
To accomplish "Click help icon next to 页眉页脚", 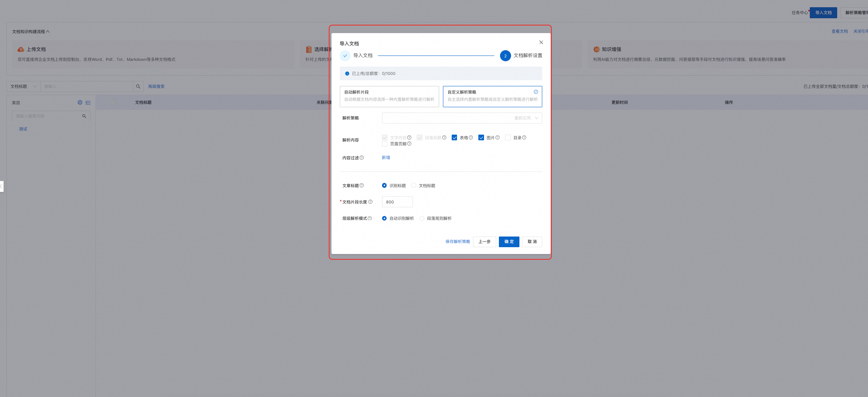I will coord(409,143).
